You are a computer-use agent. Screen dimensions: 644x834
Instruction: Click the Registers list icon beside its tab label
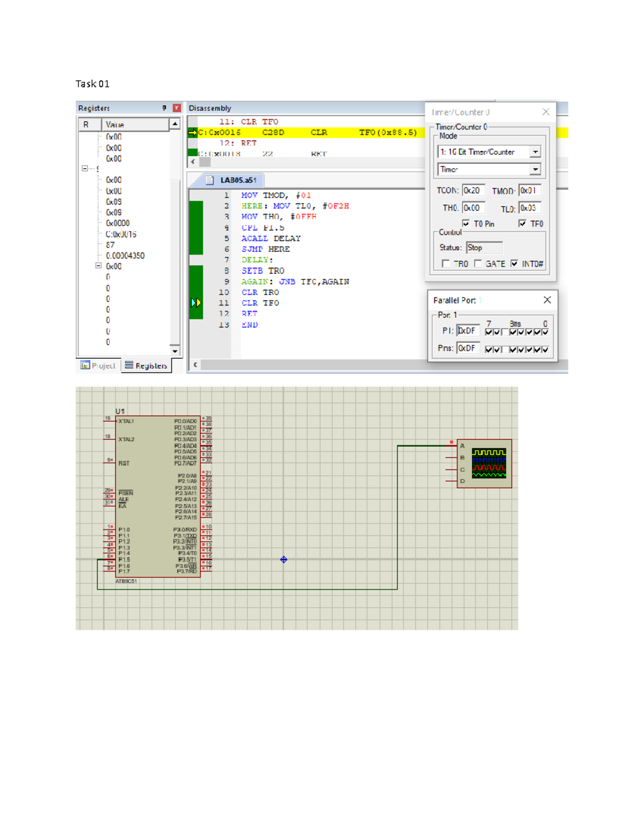(128, 366)
